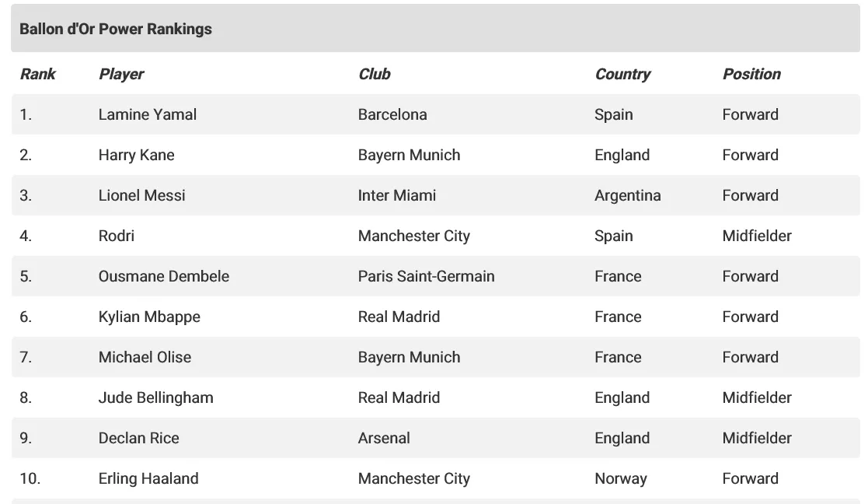Viewport: 868px width, 504px height.
Task: Select Michael Olise in the rankings
Action: click(x=145, y=357)
